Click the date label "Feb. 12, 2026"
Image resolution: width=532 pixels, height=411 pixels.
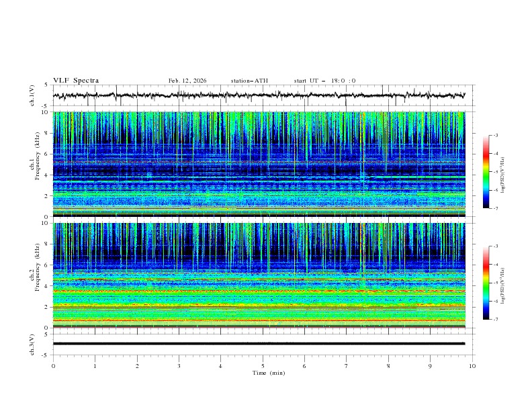tap(187, 81)
